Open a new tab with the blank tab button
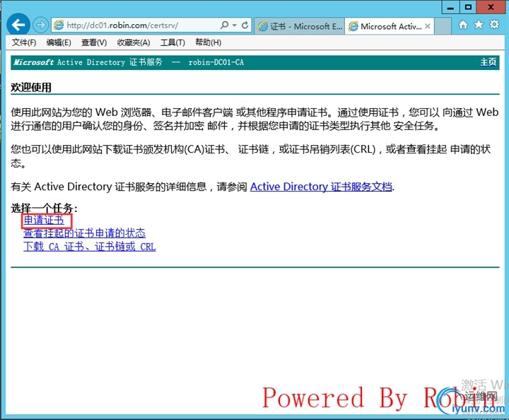The width and height of the screenshot is (509, 420). pos(443,26)
